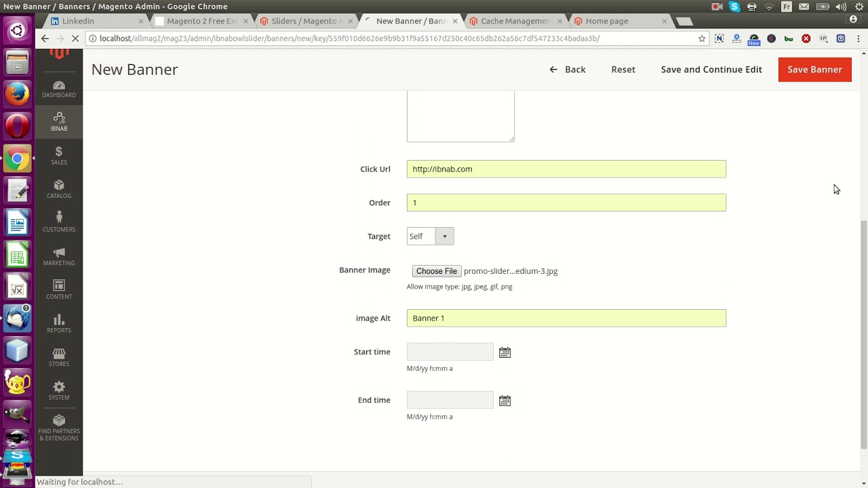This screenshot has width=868, height=488.
Task: Click Save and Continue Edit
Action: click(711, 69)
